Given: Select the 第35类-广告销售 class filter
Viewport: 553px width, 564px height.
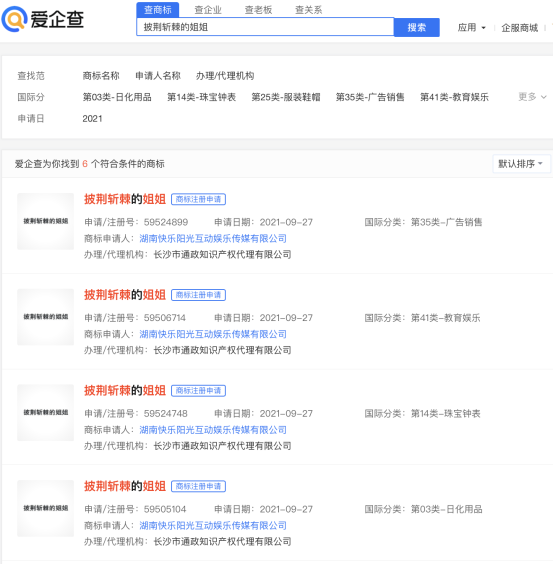Looking at the screenshot, I should (x=370, y=97).
